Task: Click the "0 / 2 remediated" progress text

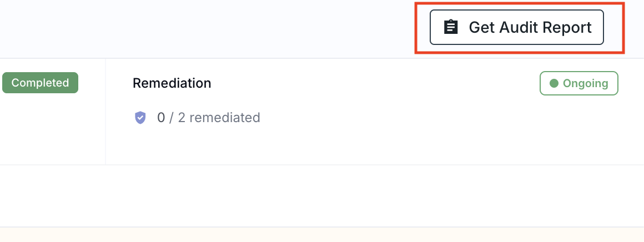Action: (208, 118)
